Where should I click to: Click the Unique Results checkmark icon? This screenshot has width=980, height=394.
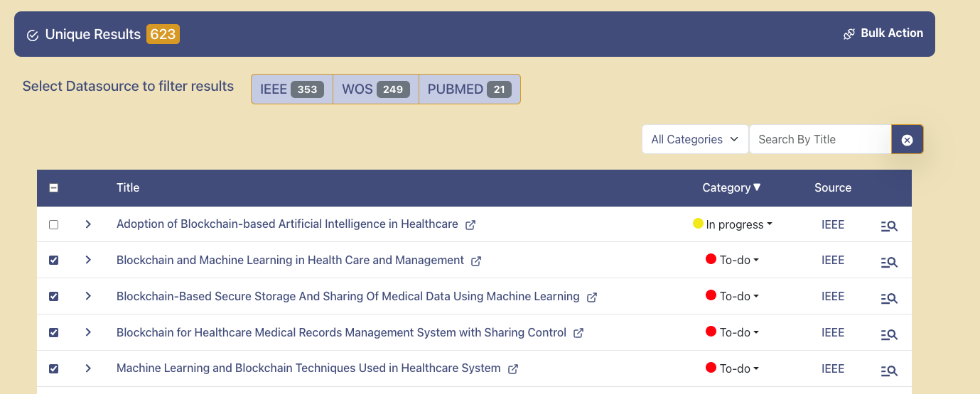click(33, 35)
